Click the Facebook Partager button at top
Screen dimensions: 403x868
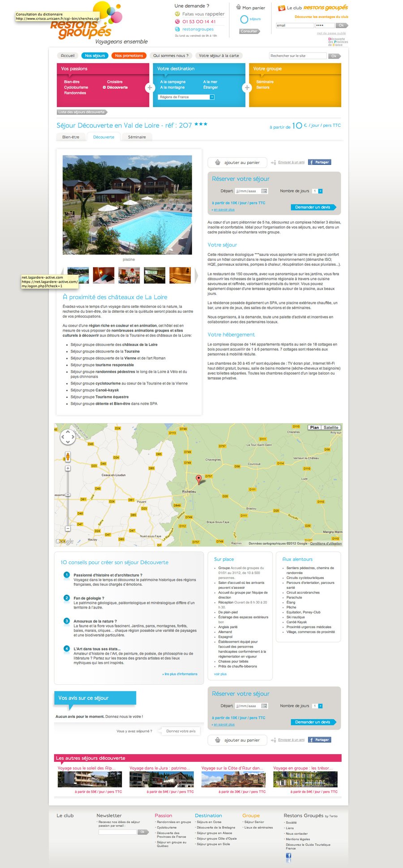[319, 162]
